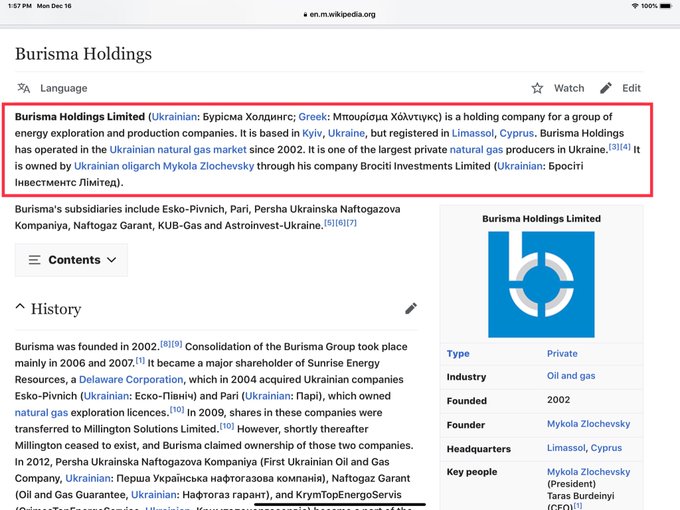Open the Language translation icon
This screenshot has width=680, height=510.
pyautogui.click(x=23, y=88)
